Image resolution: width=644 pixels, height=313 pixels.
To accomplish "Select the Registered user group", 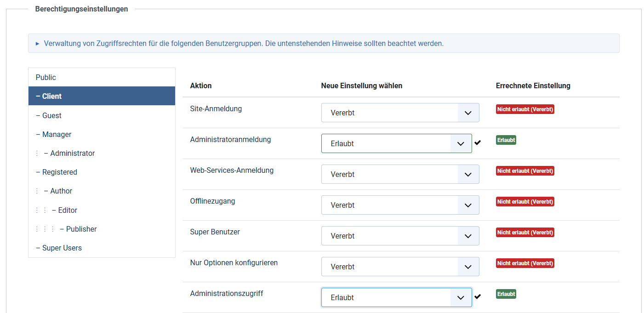I will (x=59, y=172).
